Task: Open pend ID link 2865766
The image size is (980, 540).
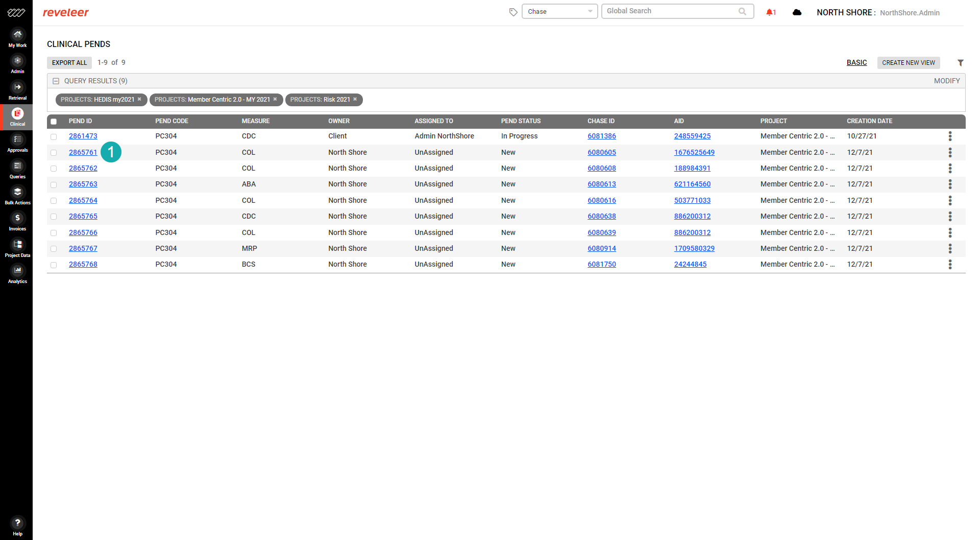Action: [83, 232]
